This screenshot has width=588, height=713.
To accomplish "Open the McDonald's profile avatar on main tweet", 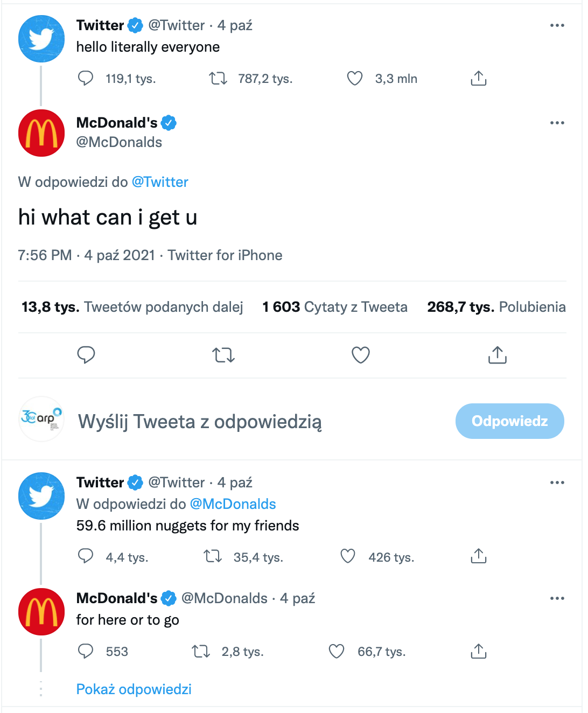I will click(x=41, y=133).
